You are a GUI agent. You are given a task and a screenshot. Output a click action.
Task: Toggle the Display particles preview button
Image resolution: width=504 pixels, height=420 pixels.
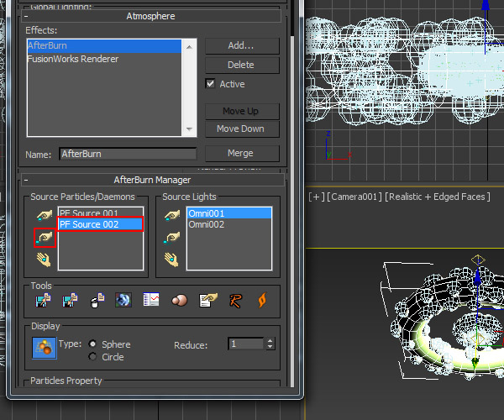[45, 348]
